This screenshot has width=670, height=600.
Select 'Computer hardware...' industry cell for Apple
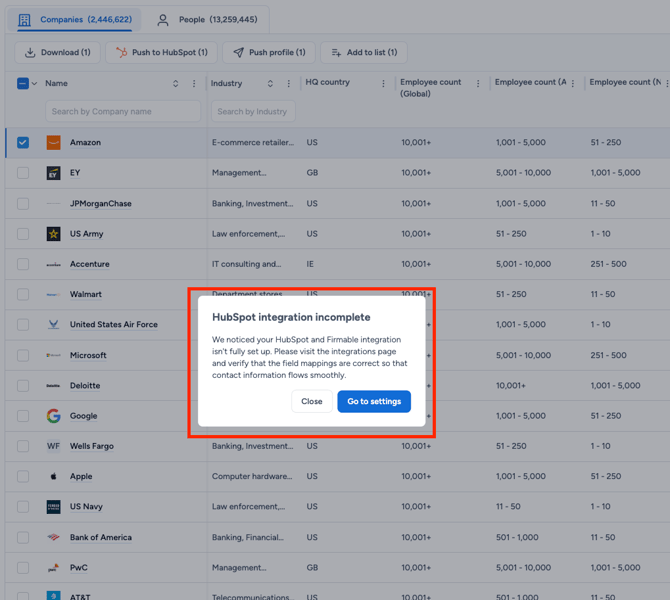click(252, 476)
